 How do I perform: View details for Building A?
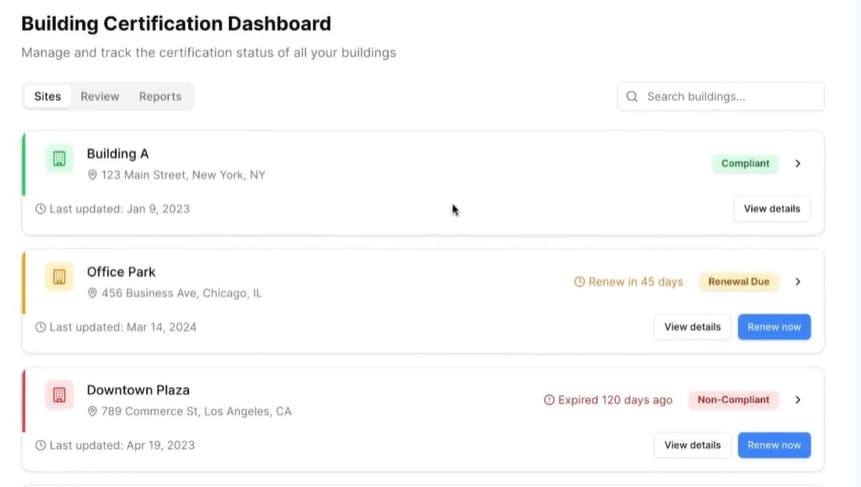[771, 209]
